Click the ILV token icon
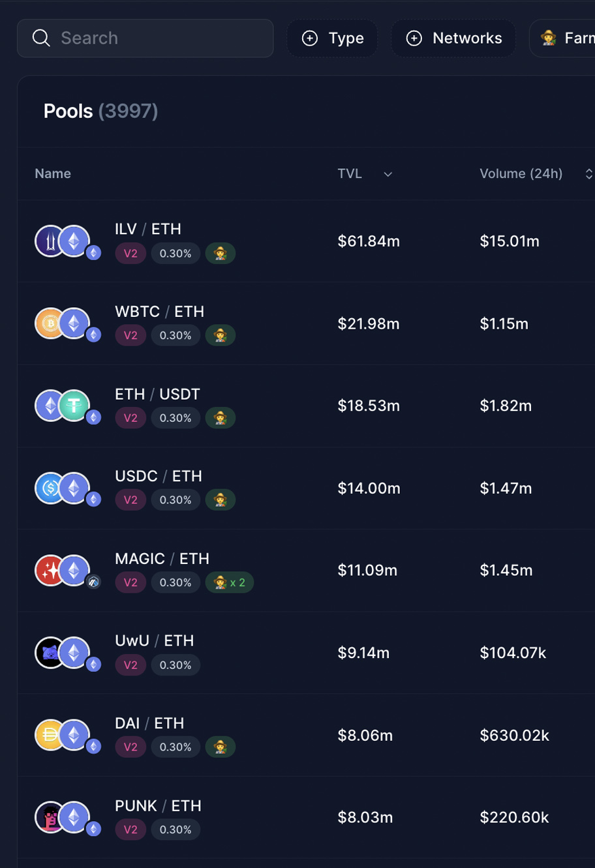This screenshot has width=595, height=868. (48, 241)
